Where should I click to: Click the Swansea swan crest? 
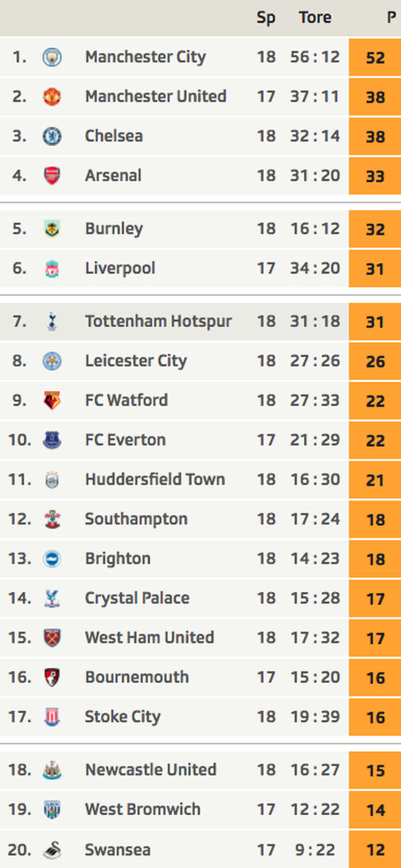[52, 850]
